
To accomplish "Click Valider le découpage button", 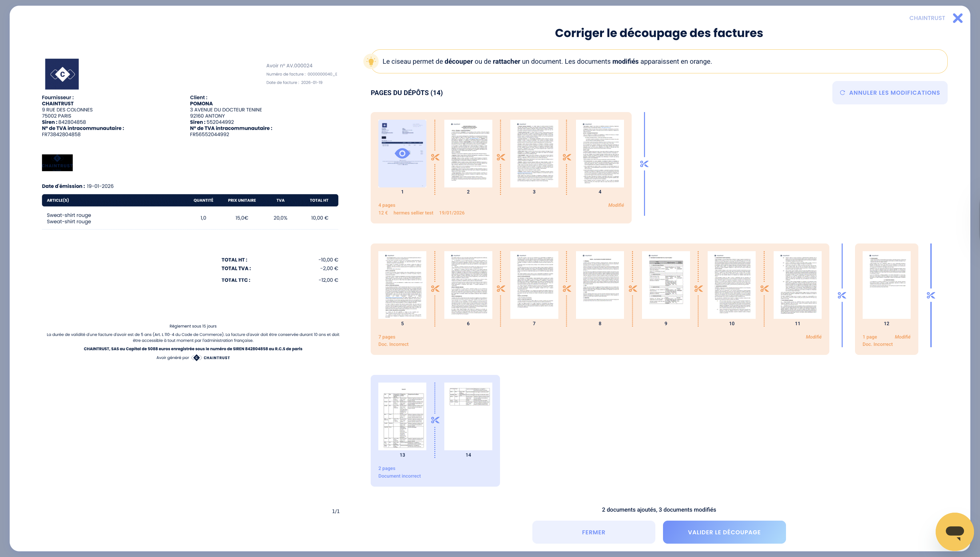I will click(724, 532).
